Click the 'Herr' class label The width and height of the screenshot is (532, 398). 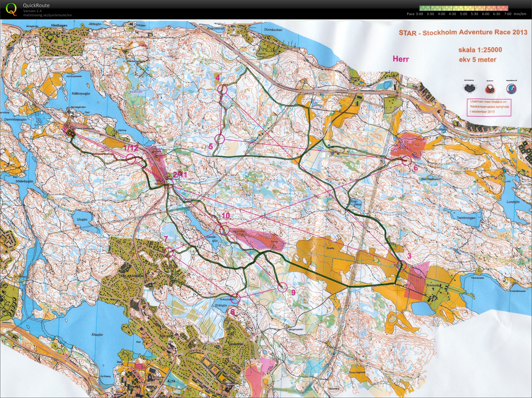pyautogui.click(x=401, y=59)
